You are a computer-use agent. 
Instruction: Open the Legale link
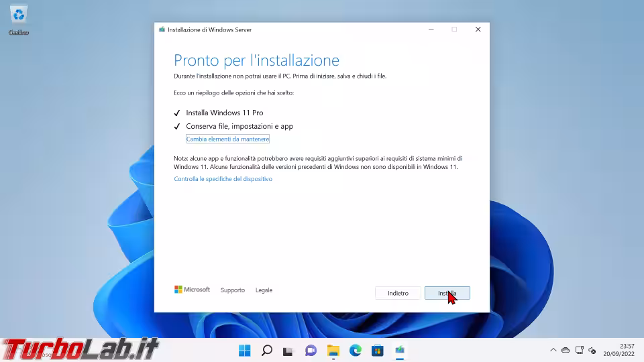(264, 290)
